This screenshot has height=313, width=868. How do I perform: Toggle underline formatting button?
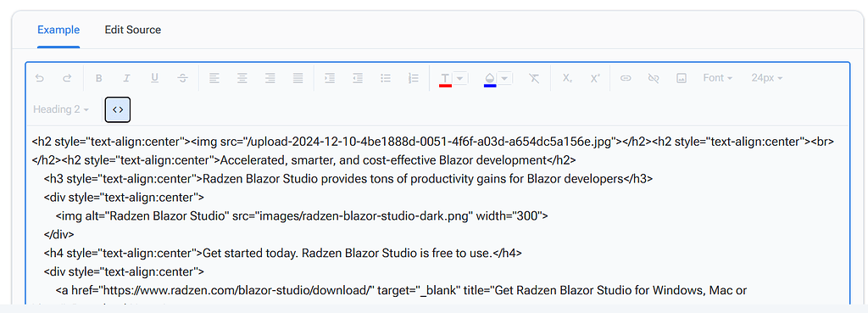point(155,78)
